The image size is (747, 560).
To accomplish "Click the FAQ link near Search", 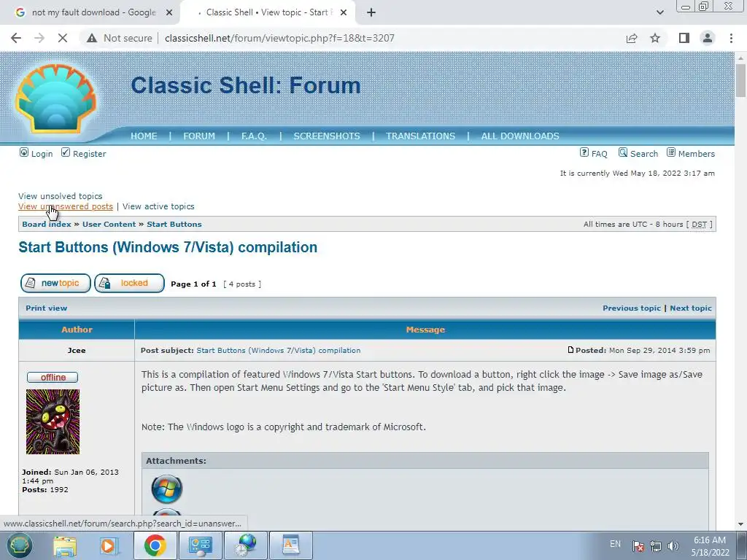I will coord(600,154).
